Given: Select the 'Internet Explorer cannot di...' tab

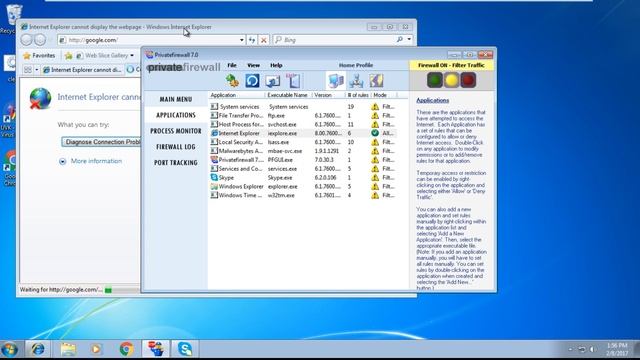Looking at the screenshot, I should click(82, 70).
